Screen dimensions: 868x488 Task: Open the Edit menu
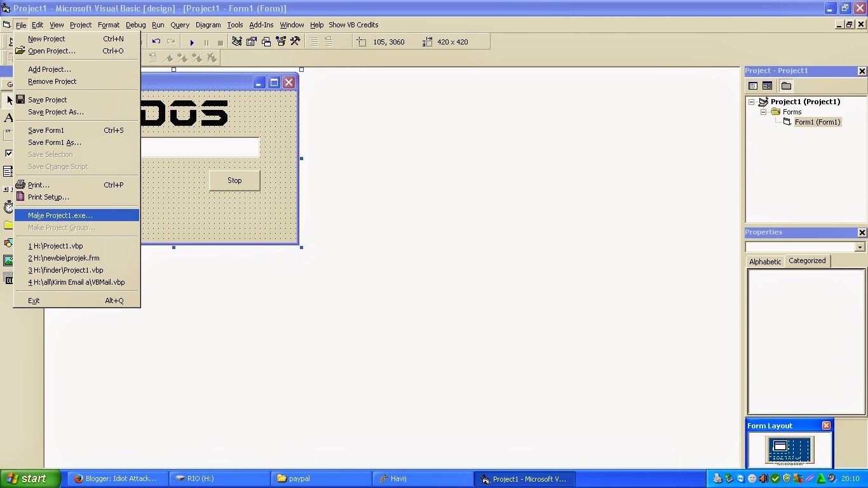(x=37, y=25)
